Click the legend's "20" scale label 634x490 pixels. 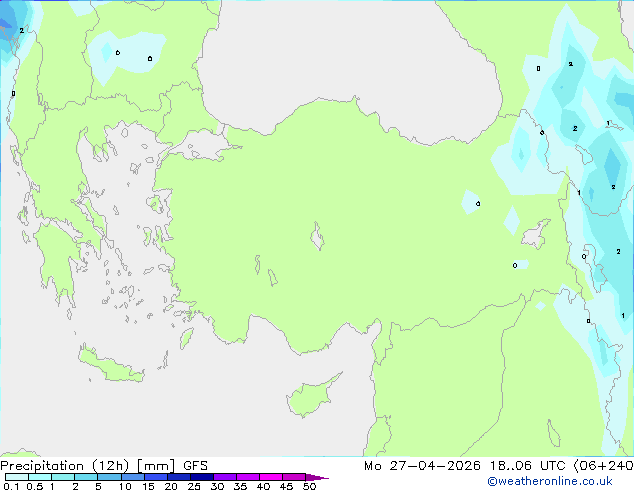(171, 486)
